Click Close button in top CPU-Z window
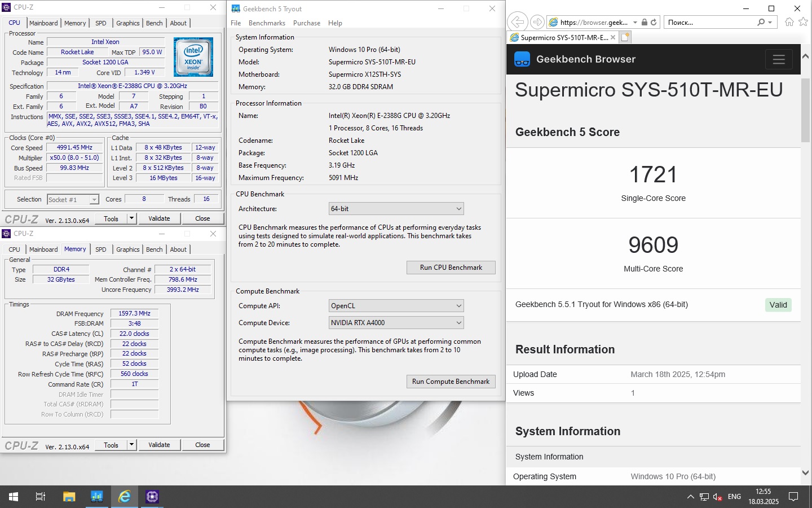This screenshot has height=508, width=812. [202, 218]
